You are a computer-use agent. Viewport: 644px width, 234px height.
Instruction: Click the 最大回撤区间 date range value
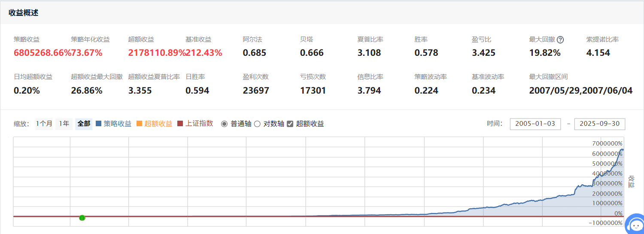[581, 91]
